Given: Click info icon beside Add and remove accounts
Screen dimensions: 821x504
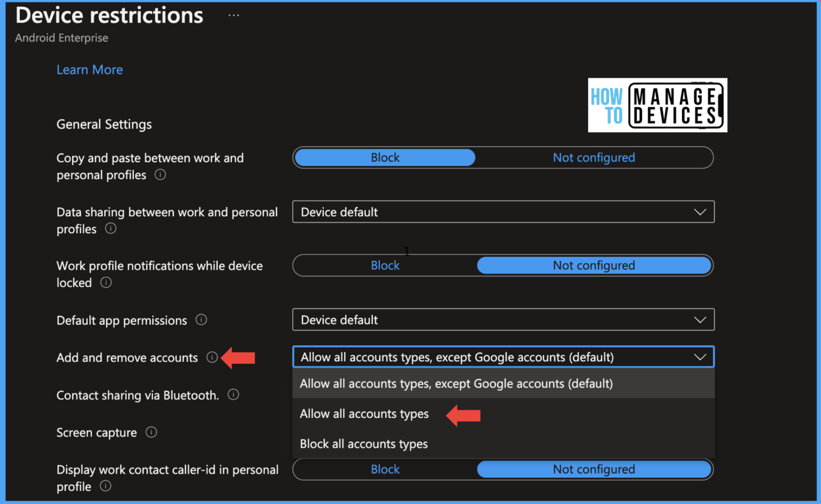Looking at the screenshot, I should [x=212, y=357].
